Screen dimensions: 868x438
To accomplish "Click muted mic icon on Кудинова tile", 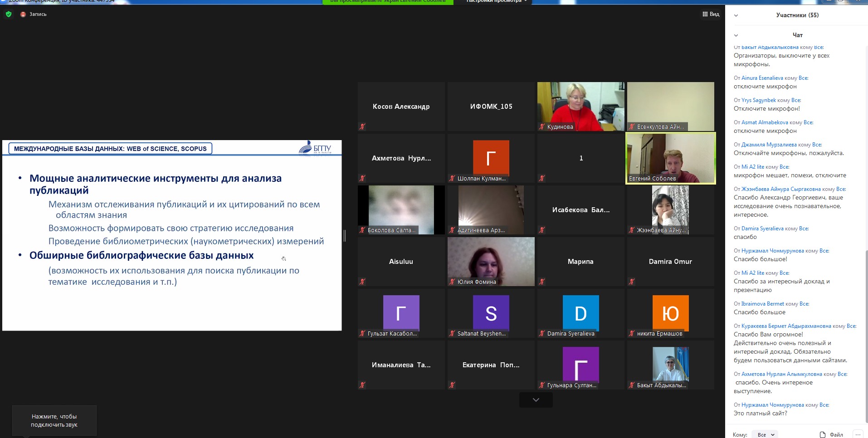I will 542,127.
